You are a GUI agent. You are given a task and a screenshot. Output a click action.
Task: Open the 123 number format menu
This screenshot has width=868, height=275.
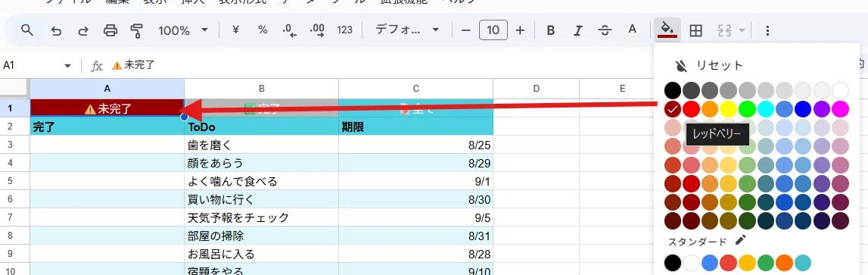click(345, 30)
